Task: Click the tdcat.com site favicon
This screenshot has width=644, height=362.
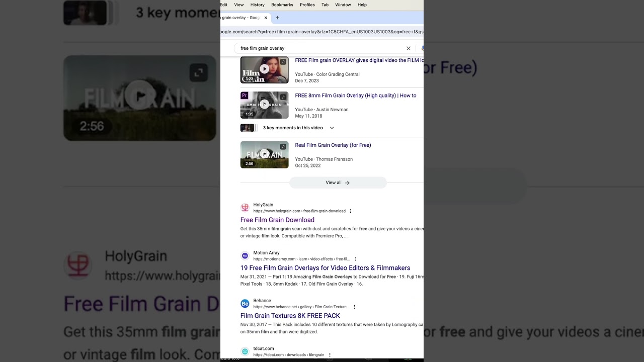Action: pos(245,351)
